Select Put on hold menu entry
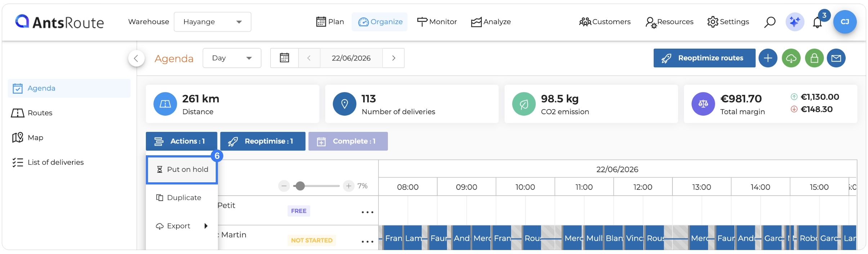 [x=182, y=170]
